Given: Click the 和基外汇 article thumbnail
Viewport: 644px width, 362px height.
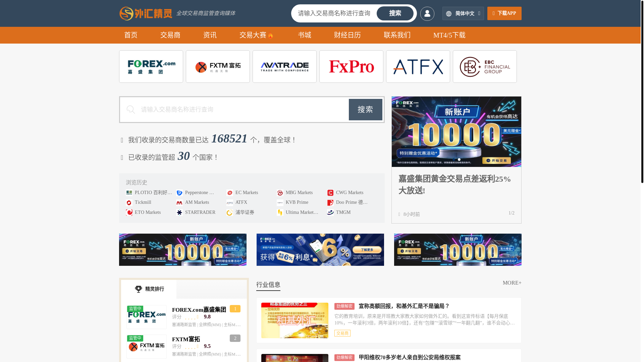Looking at the screenshot, I should 295,320.
